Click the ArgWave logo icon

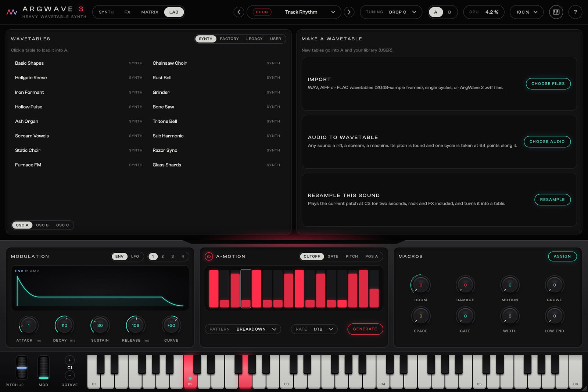(x=12, y=12)
